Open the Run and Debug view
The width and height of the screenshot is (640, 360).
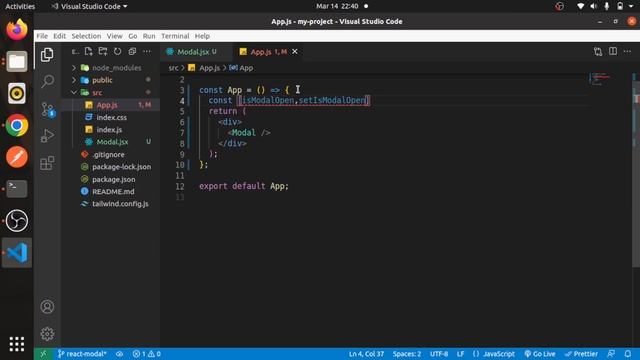(x=47, y=136)
